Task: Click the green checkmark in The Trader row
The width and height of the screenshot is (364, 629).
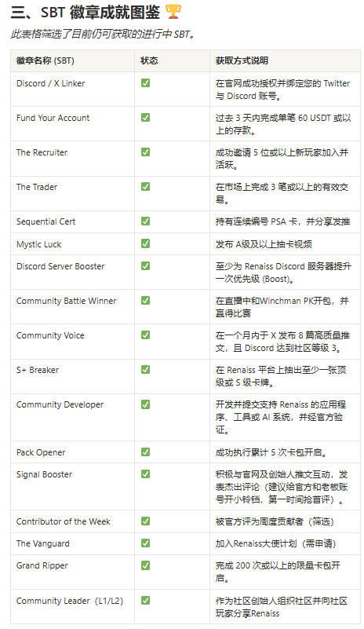Action: coord(145,187)
